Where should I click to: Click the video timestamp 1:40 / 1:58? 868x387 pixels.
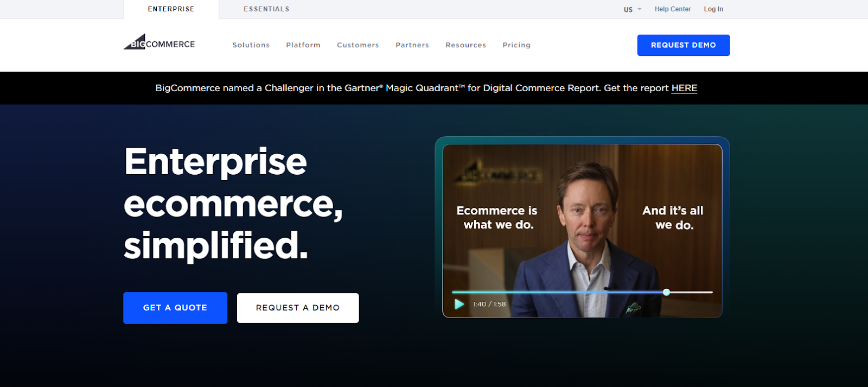coord(489,304)
